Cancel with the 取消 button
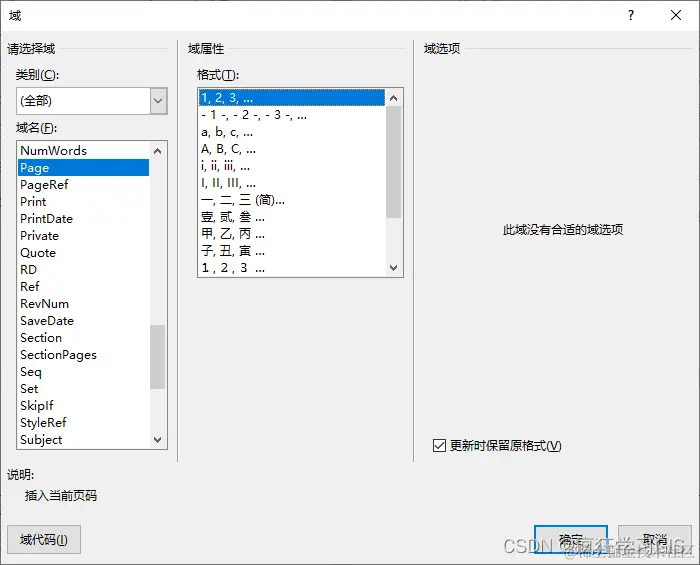 pos(654,540)
